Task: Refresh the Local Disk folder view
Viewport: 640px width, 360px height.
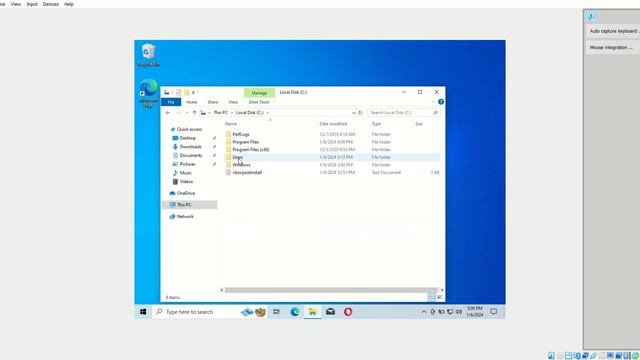Action: click(360, 113)
